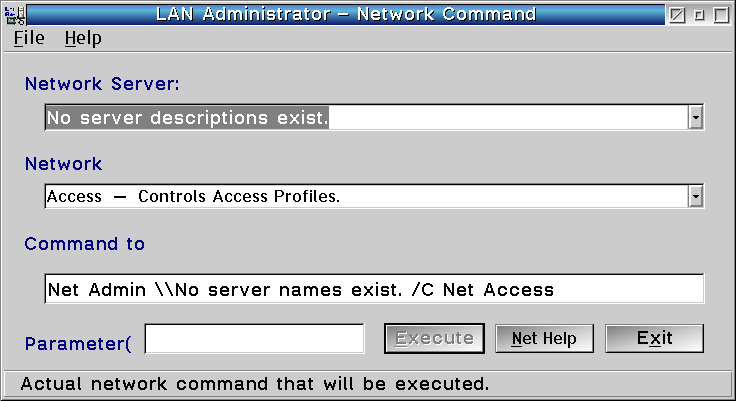Click the status bar message text
This screenshot has height=401, width=736.
point(255,383)
